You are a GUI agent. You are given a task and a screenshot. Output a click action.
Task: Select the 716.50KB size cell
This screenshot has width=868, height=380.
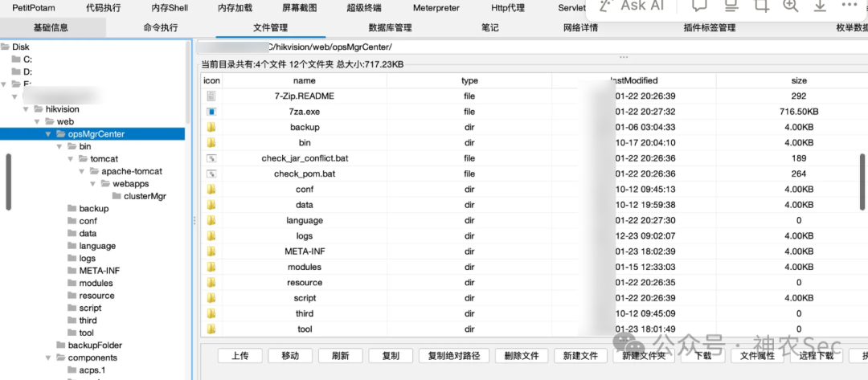coord(799,111)
